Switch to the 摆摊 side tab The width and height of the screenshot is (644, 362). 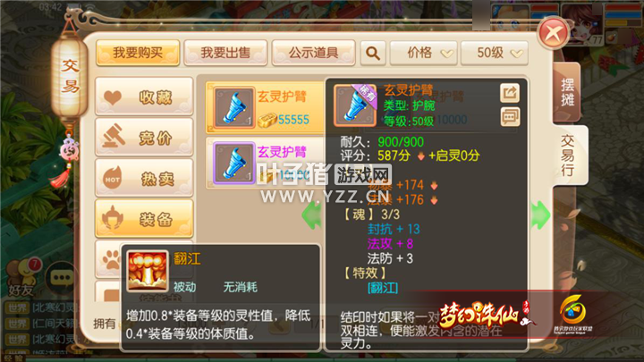click(x=567, y=92)
